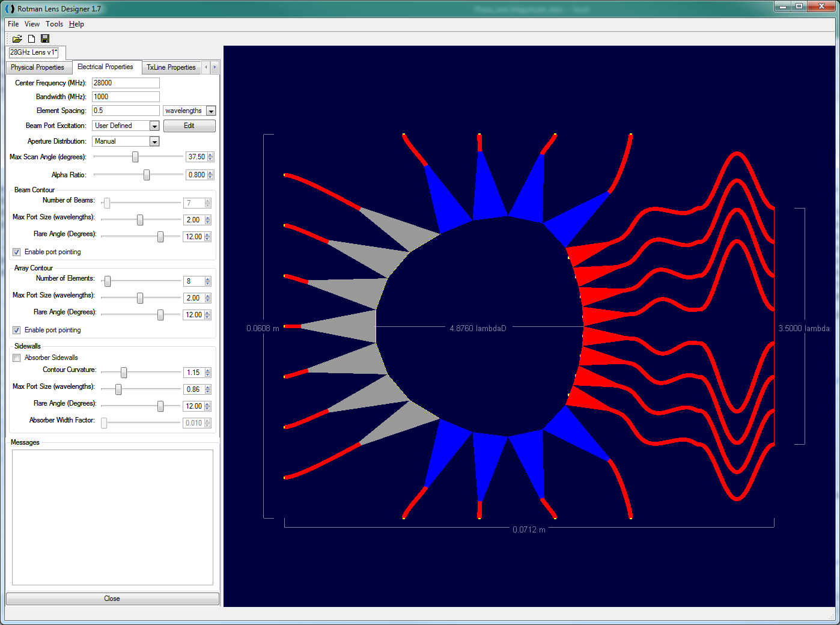The width and height of the screenshot is (840, 625).
Task: Click Contour Curvature slider handle
Action: point(124,373)
